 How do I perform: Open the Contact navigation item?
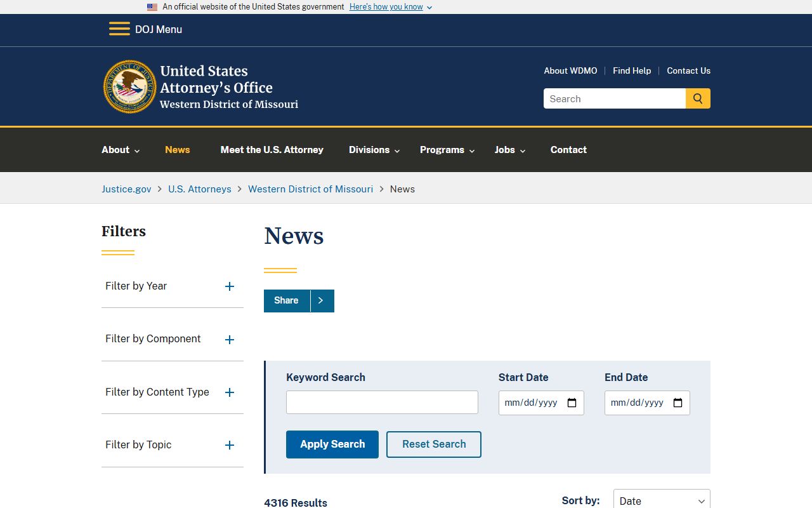pyautogui.click(x=568, y=150)
